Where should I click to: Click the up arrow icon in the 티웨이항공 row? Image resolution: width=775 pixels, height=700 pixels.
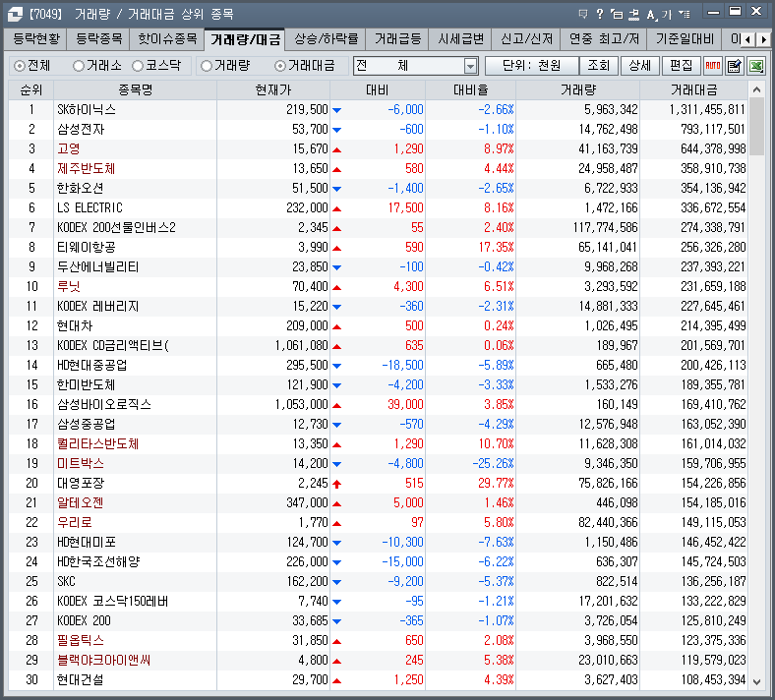[337, 248]
